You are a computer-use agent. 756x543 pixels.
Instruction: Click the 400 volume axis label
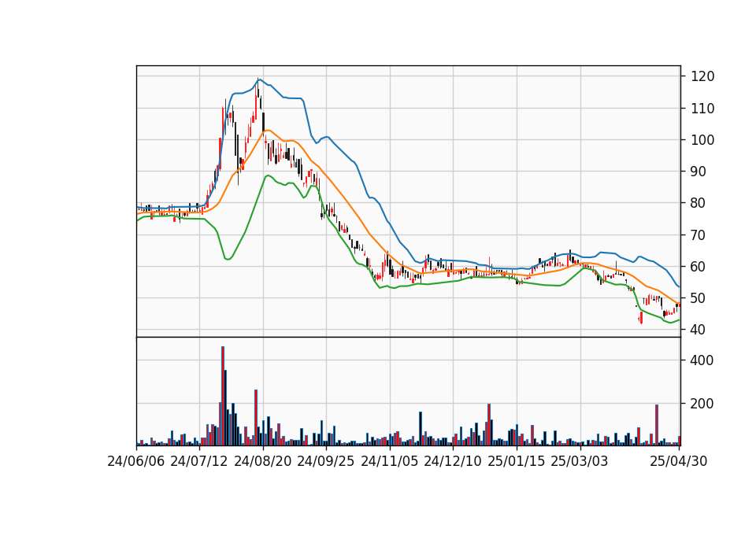(702, 360)
